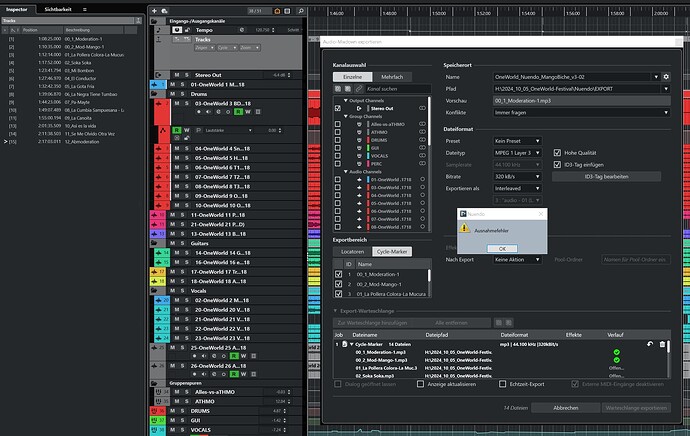Viewport: 690px width, 436px height.
Task: Toggle ID3-Tag einfügen checkbox
Action: [557, 165]
